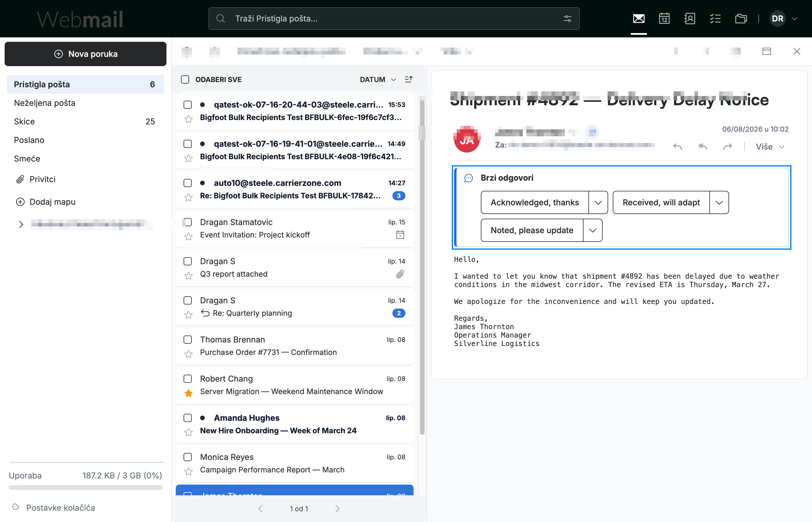Click Dodaj mapu to add folder
Image resolution: width=812 pixels, height=522 pixels.
[x=46, y=202]
